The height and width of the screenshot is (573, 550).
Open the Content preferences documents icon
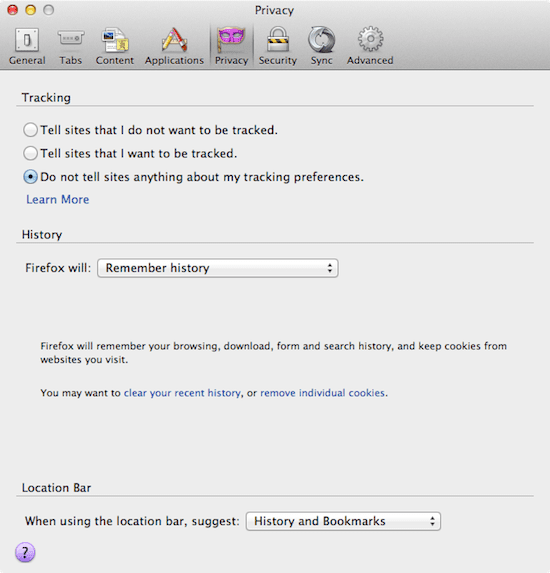click(115, 39)
